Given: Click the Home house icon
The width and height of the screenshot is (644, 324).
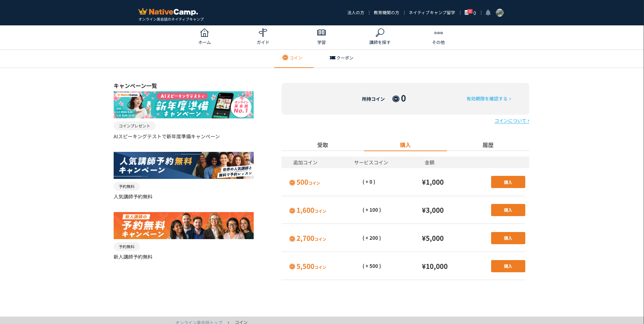Looking at the screenshot, I should 204,33.
